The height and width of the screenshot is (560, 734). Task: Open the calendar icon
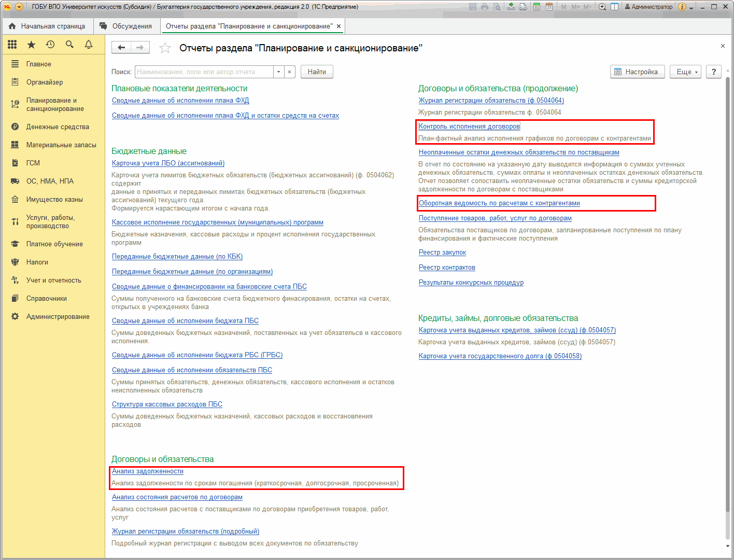[x=549, y=7]
